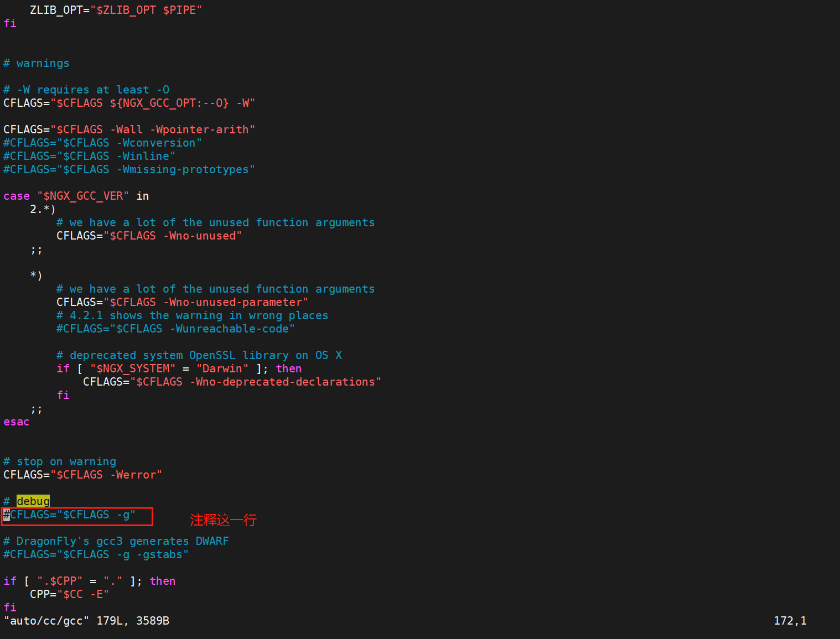Click the highlighted 'debug' search match
This screenshot has width=840, height=639.
coord(33,501)
